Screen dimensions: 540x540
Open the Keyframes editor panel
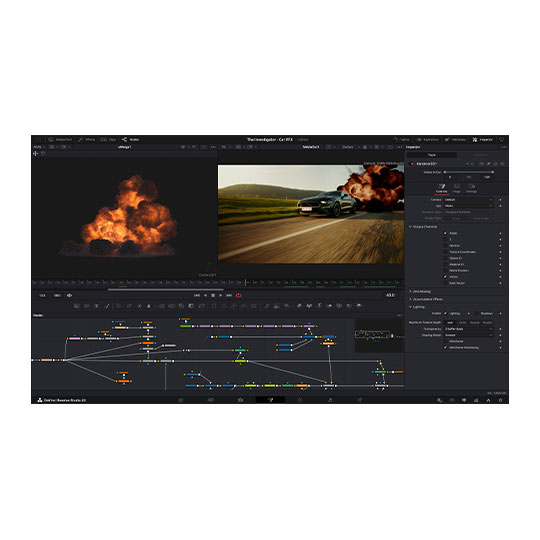click(x=427, y=139)
